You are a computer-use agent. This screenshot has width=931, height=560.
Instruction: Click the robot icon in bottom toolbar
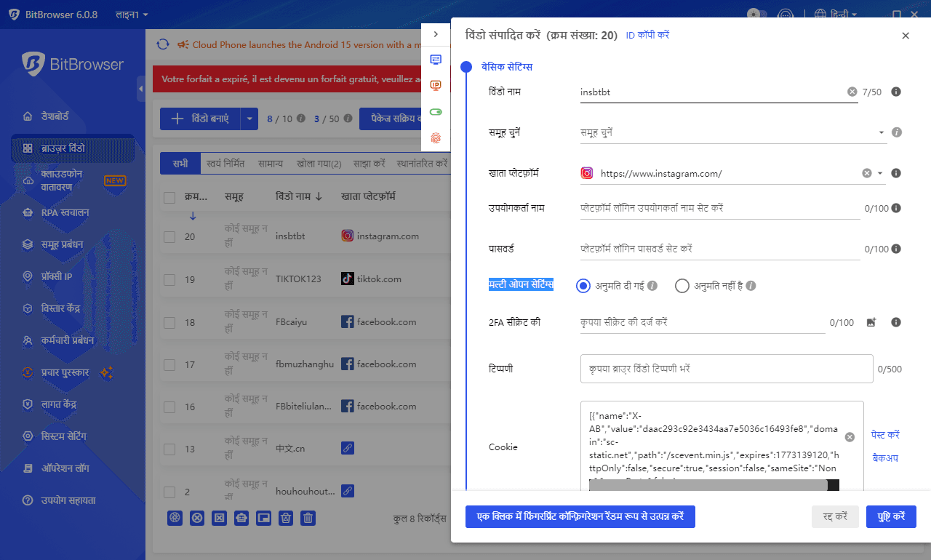click(x=241, y=518)
